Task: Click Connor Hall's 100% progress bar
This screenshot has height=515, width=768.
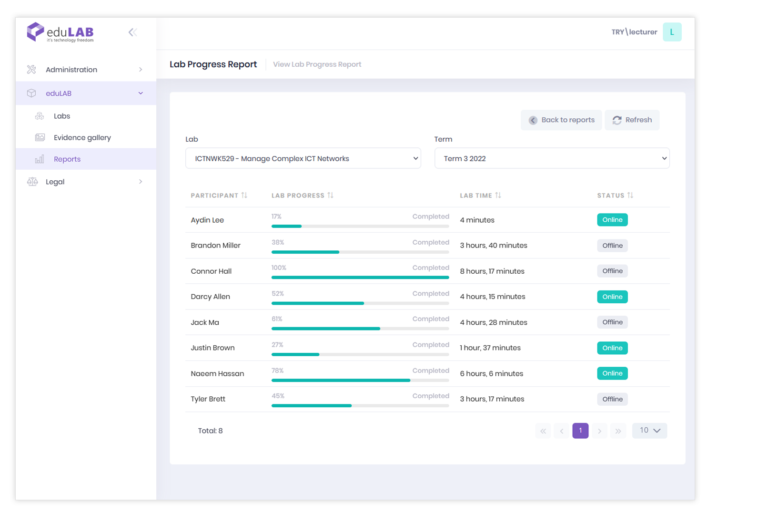Action: click(360, 277)
